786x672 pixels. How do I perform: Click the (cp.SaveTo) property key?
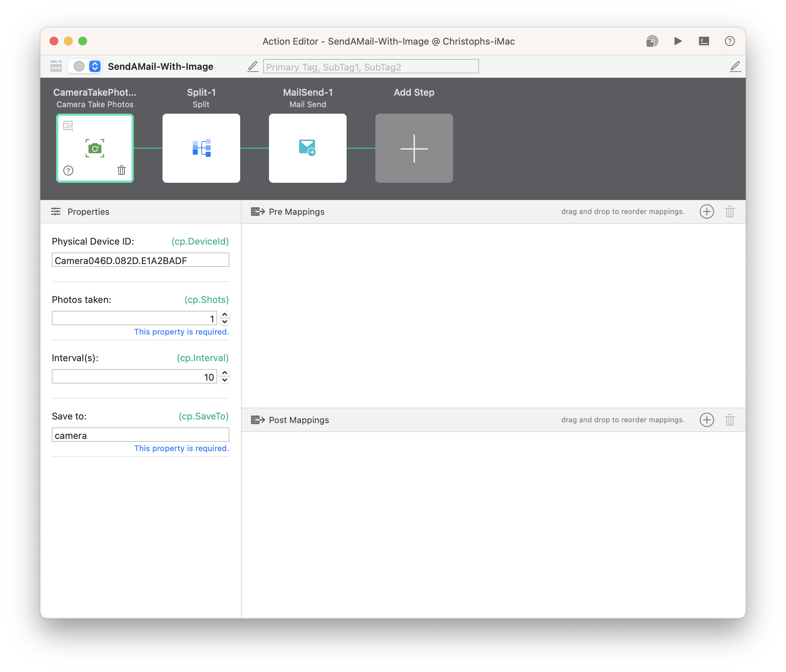click(x=204, y=416)
